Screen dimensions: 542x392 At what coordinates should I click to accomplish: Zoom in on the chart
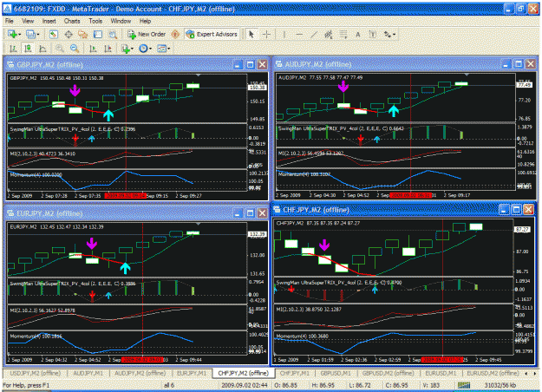(60, 49)
